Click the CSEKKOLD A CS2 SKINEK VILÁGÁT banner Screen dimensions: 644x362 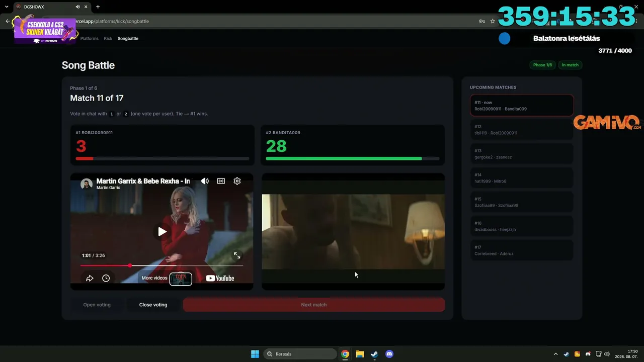(x=45, y=29)
